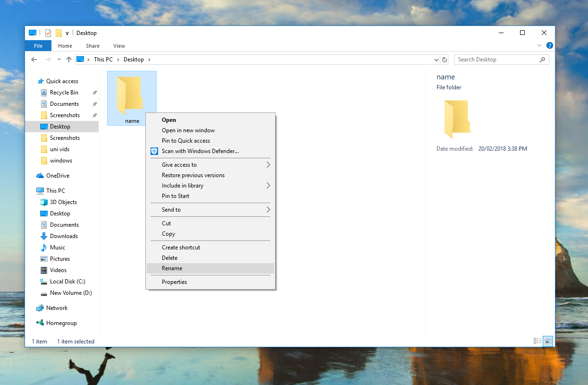588x385 pixels.
Task: Open Documents under This PC
Action: click(64, 225)
